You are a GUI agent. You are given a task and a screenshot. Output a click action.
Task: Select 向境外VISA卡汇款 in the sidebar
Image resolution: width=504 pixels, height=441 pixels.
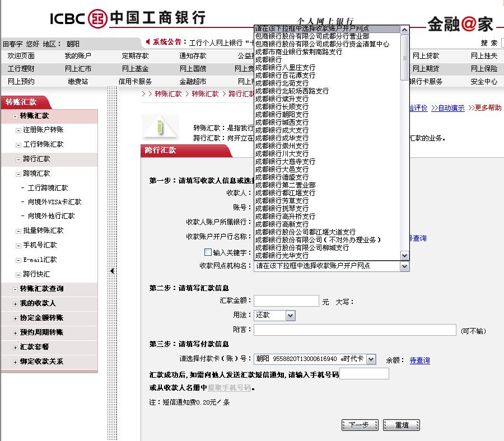click(54, 202)
